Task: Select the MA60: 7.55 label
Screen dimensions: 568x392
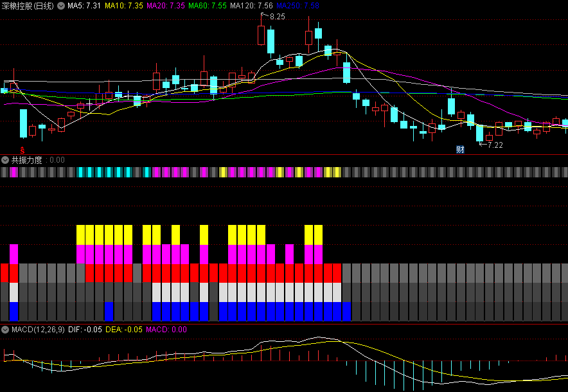Action: pos(208,6)
